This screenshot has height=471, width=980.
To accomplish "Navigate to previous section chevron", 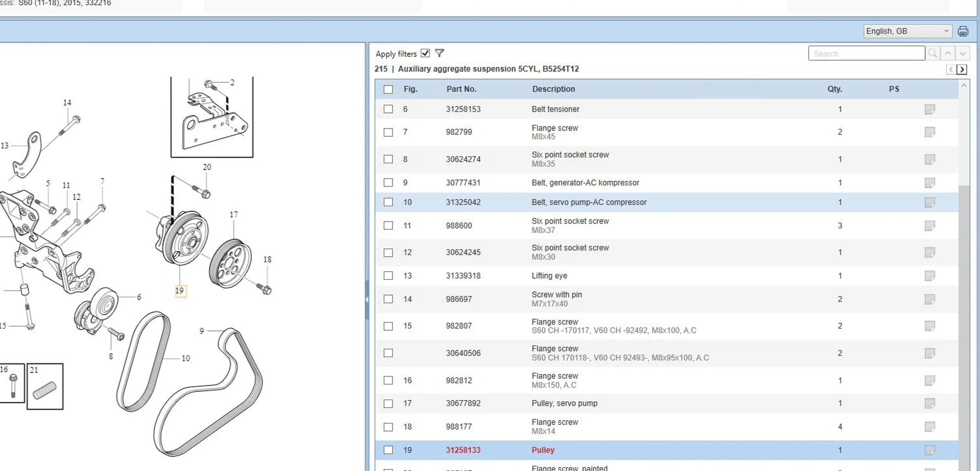I will [951, 69].
